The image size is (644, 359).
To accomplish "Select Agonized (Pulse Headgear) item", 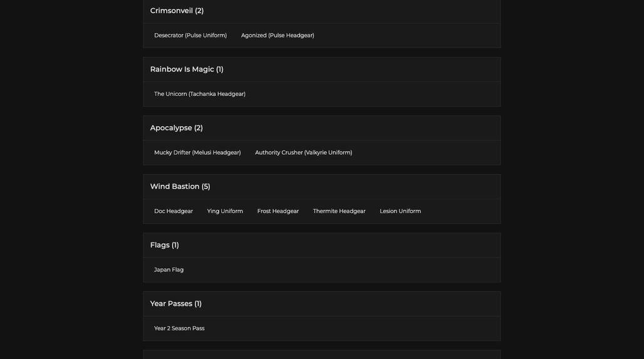I will (x=278, y=35).
